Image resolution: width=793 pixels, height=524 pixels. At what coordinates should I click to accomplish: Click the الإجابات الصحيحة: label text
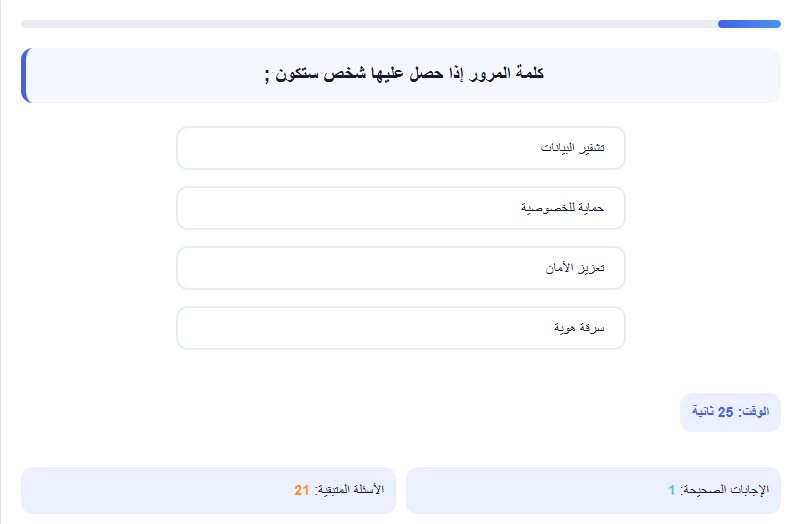click(x=724, y=490)
